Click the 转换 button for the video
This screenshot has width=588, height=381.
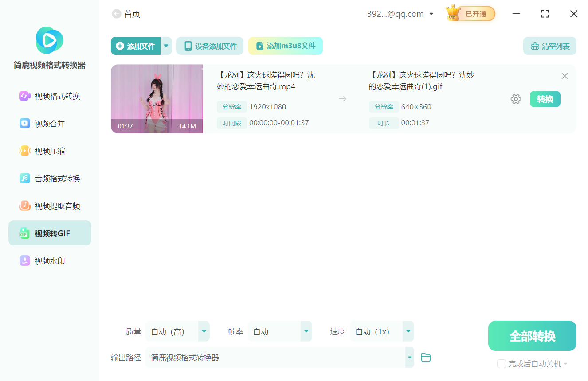(545, 99)
